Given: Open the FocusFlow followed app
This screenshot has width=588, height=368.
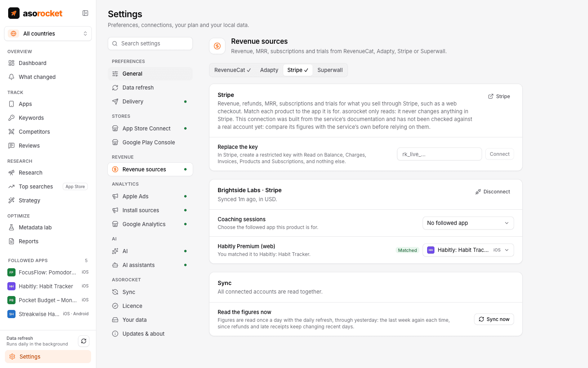Looking at the screenshot, I should [x=48, y=272].
